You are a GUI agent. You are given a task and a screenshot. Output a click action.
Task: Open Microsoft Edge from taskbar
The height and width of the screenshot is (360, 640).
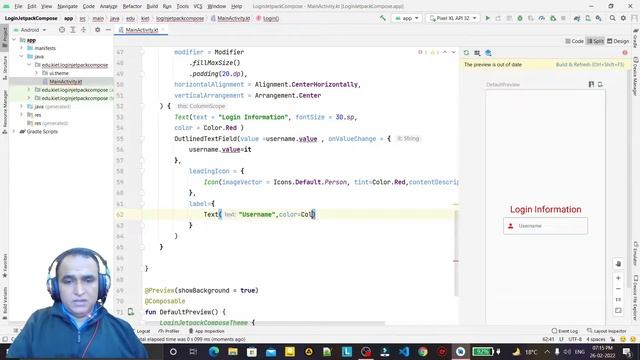(x=213, y=351)
